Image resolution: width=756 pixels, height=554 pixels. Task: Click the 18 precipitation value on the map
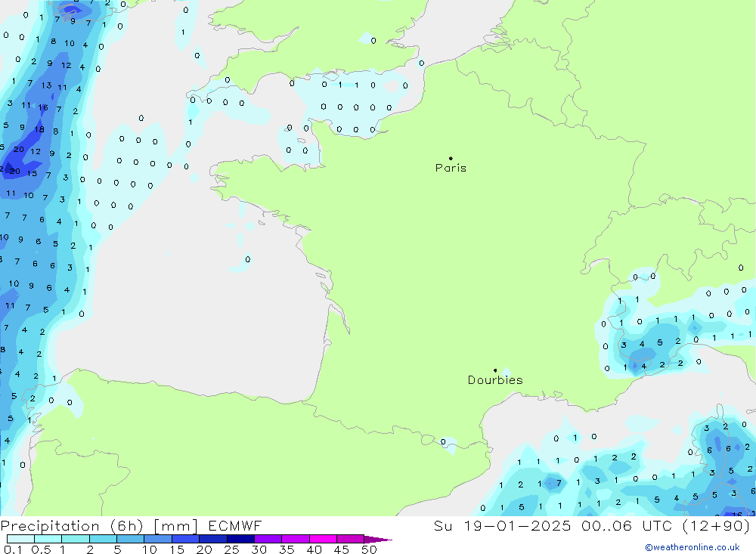click(x=39, y=129)
